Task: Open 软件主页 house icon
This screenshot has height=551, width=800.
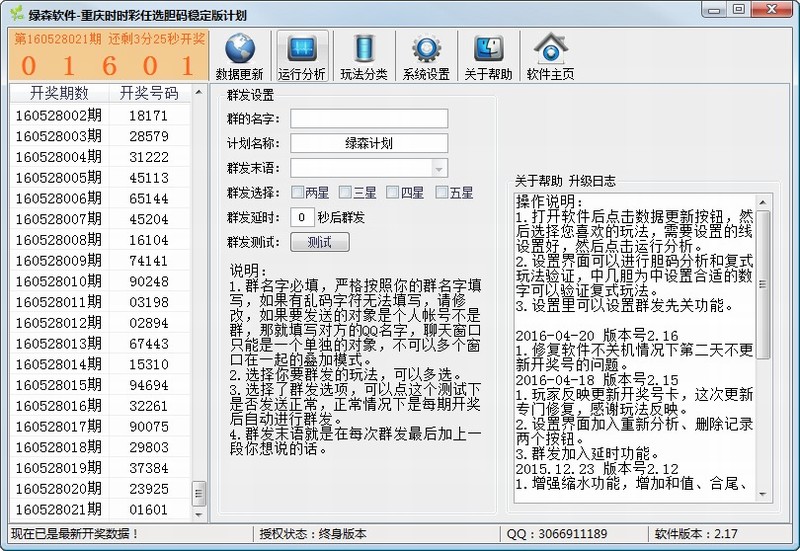Action: click(550, 50)
